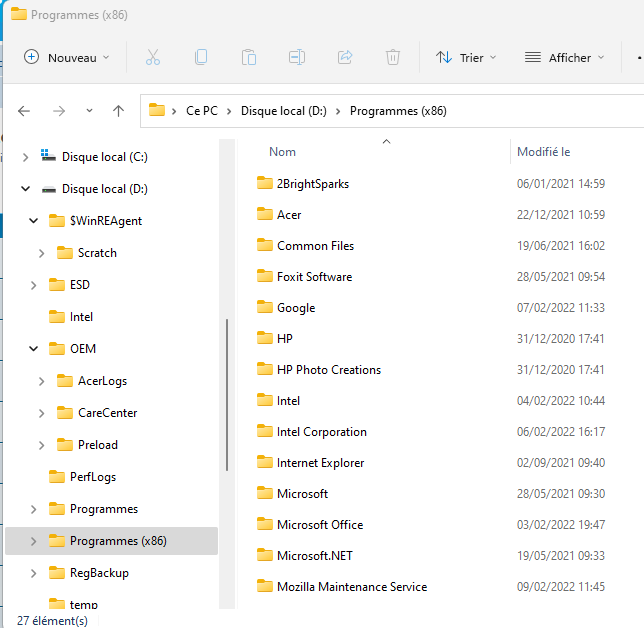Collapse the OEM folder node
644x628 pixels.
pyautogui.click(x=34, y=349)
